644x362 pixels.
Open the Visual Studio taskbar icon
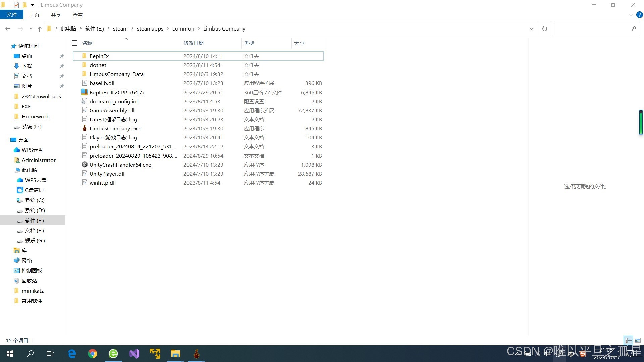(134, 354)
